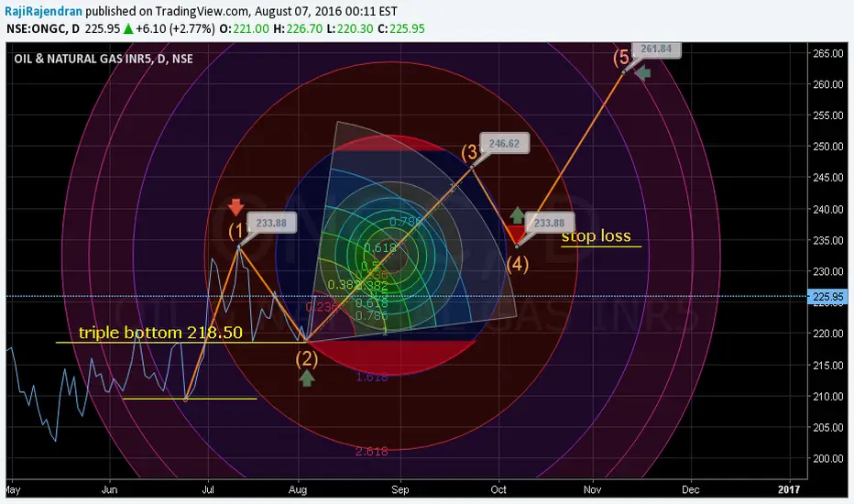This screenshot has width=854, height=504.
Task: Click the Oct label on time axis
Action: coord(498,489)
